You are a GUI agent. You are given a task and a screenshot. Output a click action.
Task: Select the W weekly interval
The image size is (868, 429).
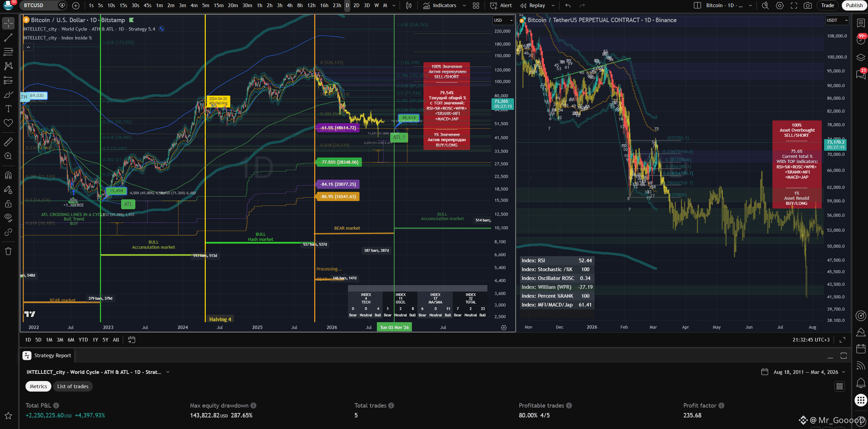point(377,5)
